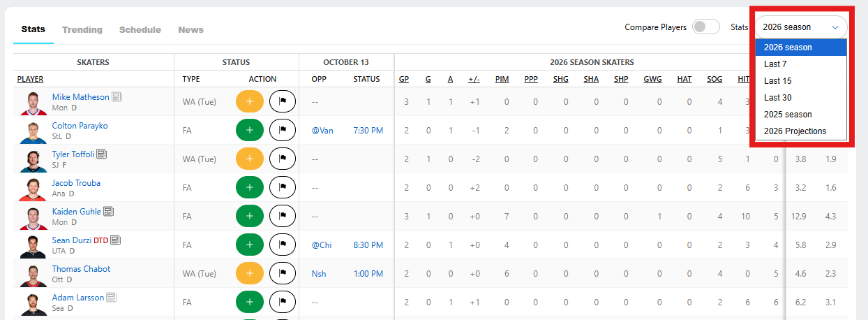Screen dimensions: 868x320
Task: Flag Thomas Chabot to watch list
Action: (x=282, y=273)
